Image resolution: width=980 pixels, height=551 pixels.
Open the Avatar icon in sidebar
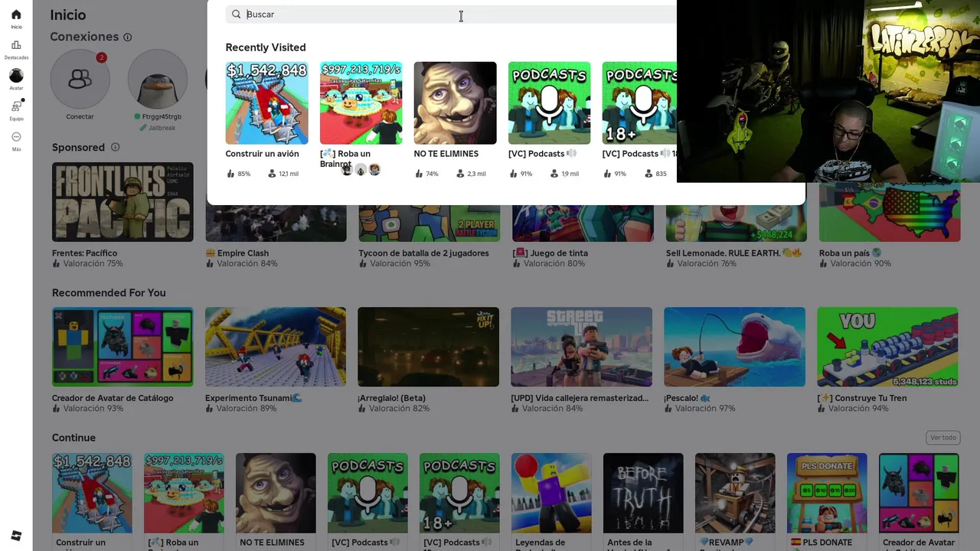click(16, 75)
